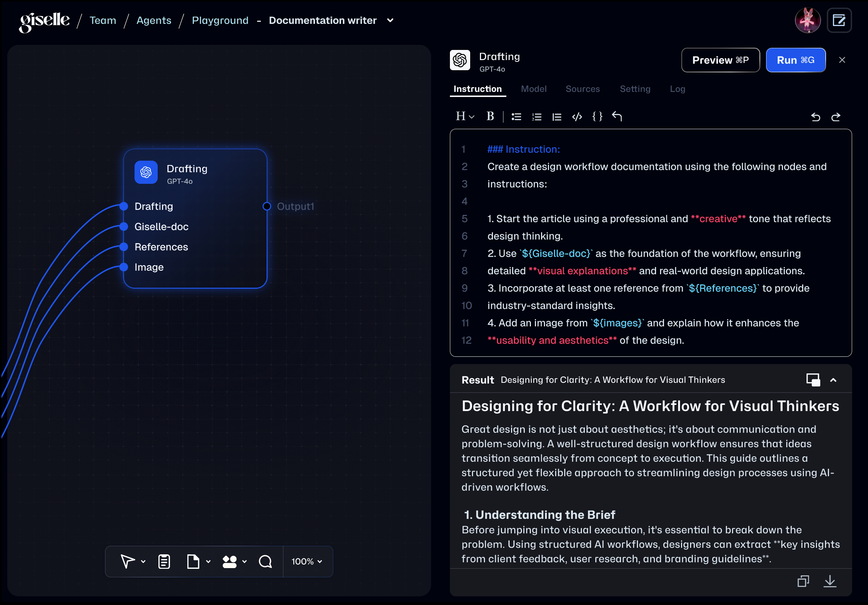Switch to the Model tab
Viewport: 868px width, 605px height.
533,88
